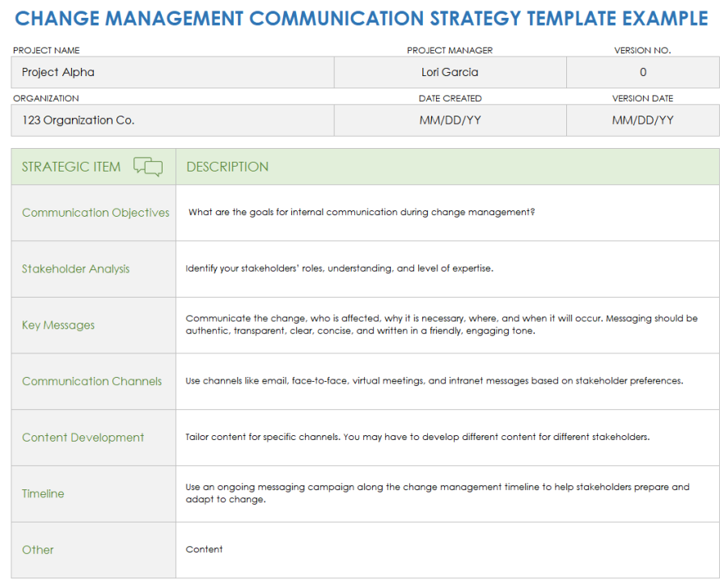Click the Communication Channels label

tap(91, 381)
